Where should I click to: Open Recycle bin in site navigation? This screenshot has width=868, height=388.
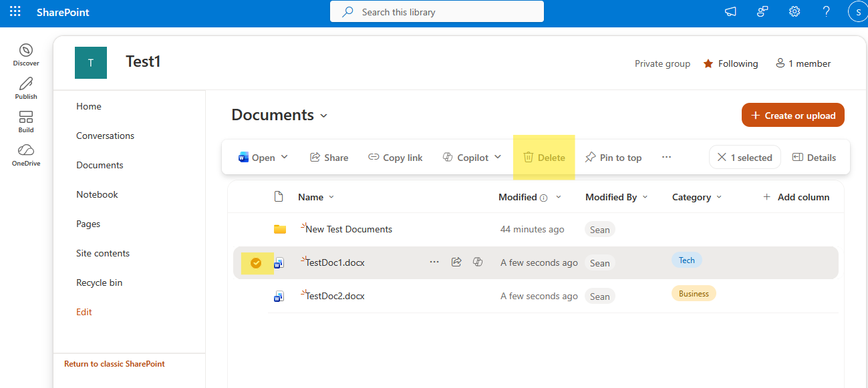(100, 282)
